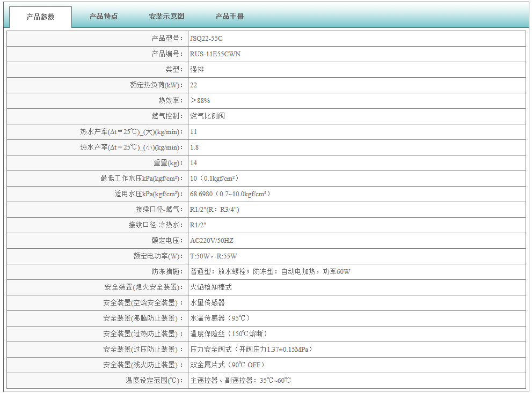This screenshot has width=532, height=393.
Task: Click the 燃气控制 label
Action: click(167, 116)
